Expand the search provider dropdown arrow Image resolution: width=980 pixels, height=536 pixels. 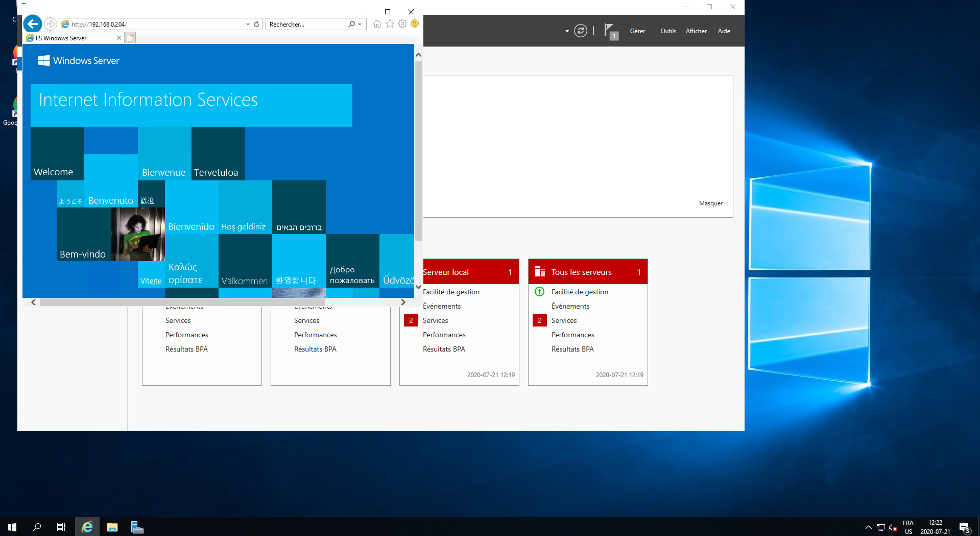(x=360, y=24)
